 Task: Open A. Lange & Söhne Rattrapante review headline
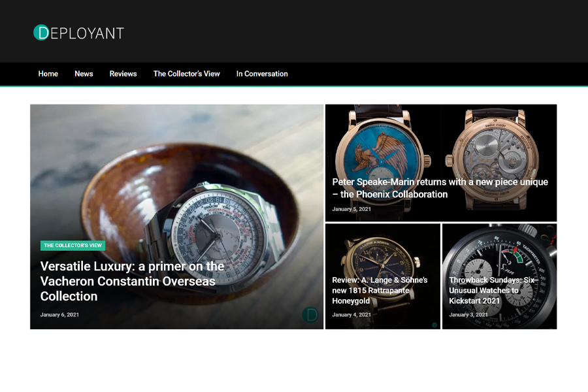pyautogui.click(x=380, y=290)
